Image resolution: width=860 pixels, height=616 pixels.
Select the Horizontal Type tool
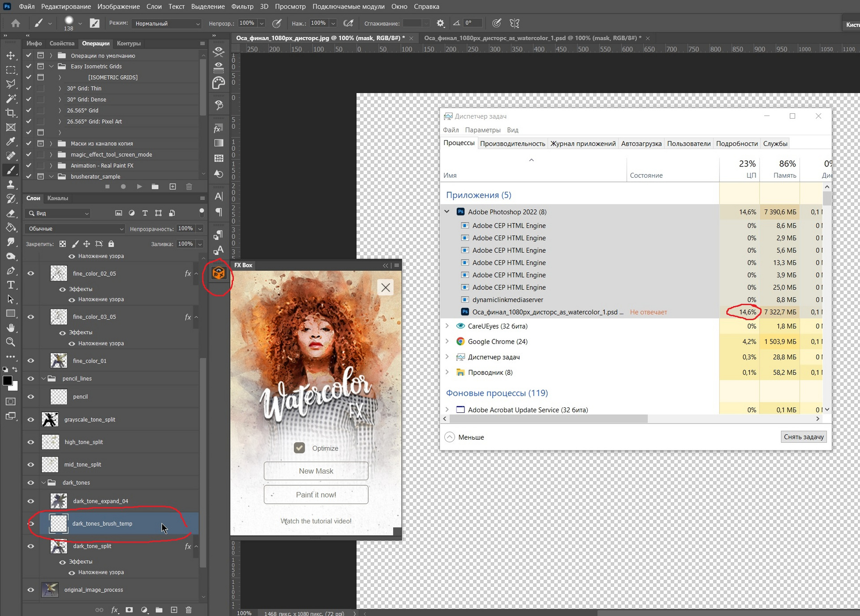coord(11,285)
